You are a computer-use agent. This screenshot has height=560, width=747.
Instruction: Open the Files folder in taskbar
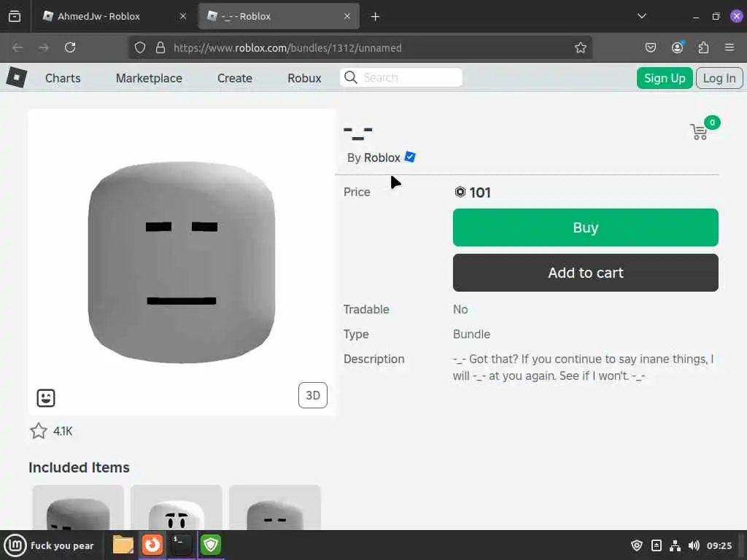[x=123, y=545]
